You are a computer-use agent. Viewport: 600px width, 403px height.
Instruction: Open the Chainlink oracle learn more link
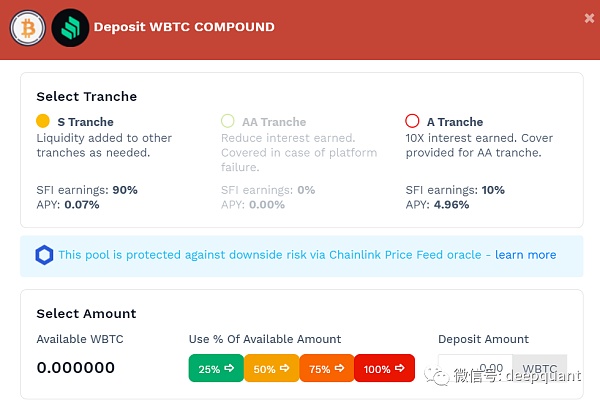pyautogui.click(x=525, y=255)
